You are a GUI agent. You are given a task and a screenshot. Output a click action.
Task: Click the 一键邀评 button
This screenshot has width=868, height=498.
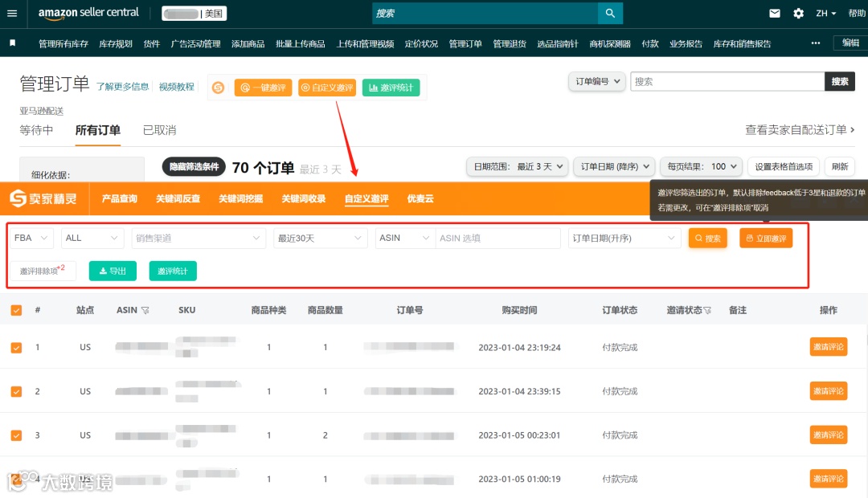263,88
